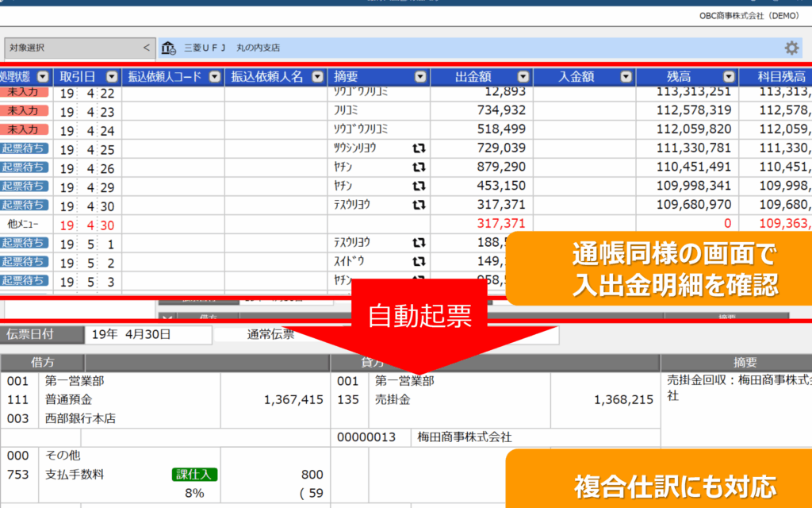Expand the 摘要 column filter dropdown
Viewport: 812px width, 508px height.
point(420,77)
